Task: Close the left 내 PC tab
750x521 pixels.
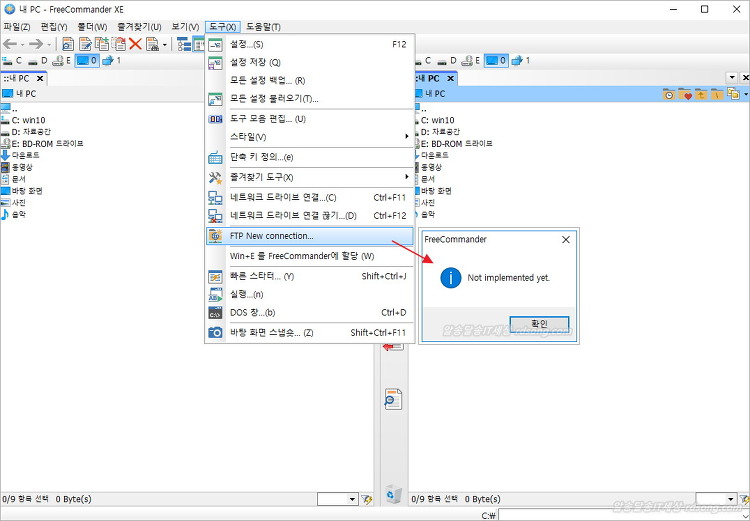Action: pos(41,78)
